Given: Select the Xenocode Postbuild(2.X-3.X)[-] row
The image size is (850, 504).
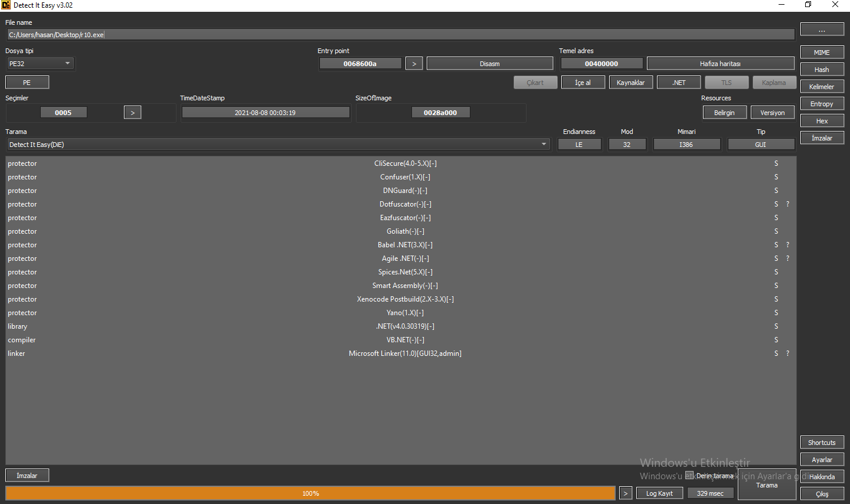Looking at the screenshot, I should click(x=401, y=299).
